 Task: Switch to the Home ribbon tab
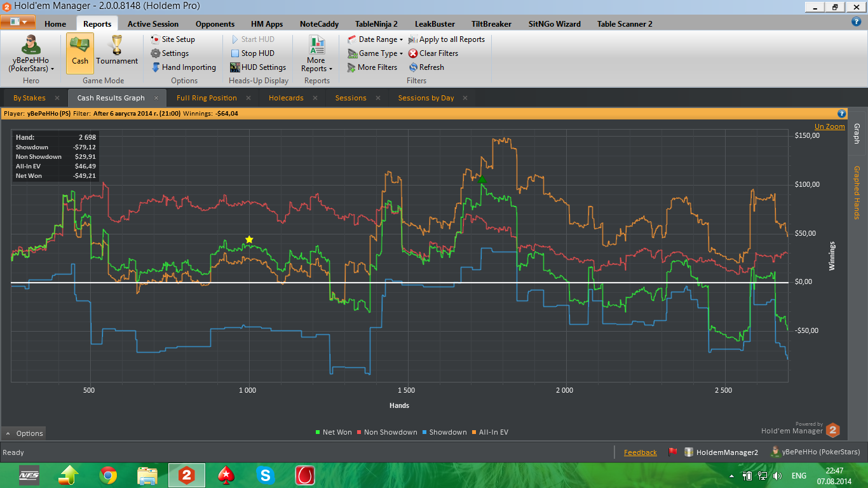tap(55, 24)
